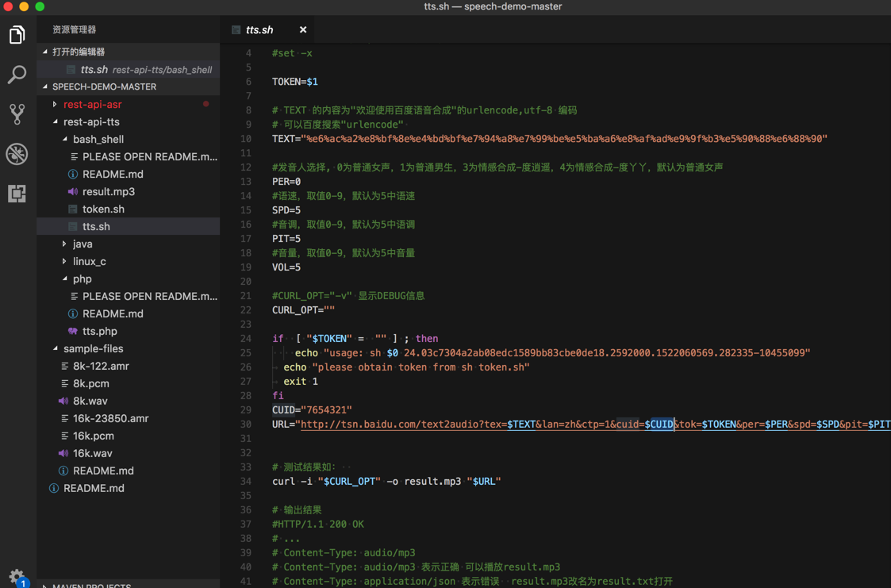Click the audio icon beside result.mp3
The width and height of the screenshot is (891, 588).
(x=72, y=192)
